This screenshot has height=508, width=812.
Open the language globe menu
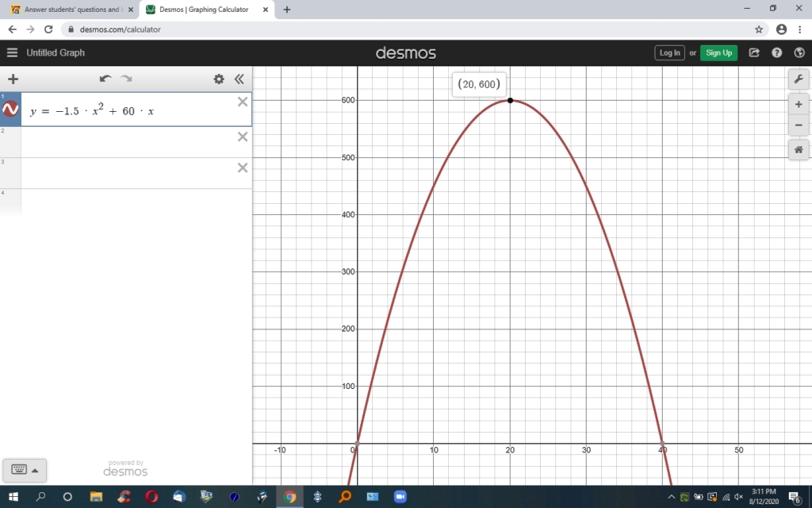tap(799, 52)
